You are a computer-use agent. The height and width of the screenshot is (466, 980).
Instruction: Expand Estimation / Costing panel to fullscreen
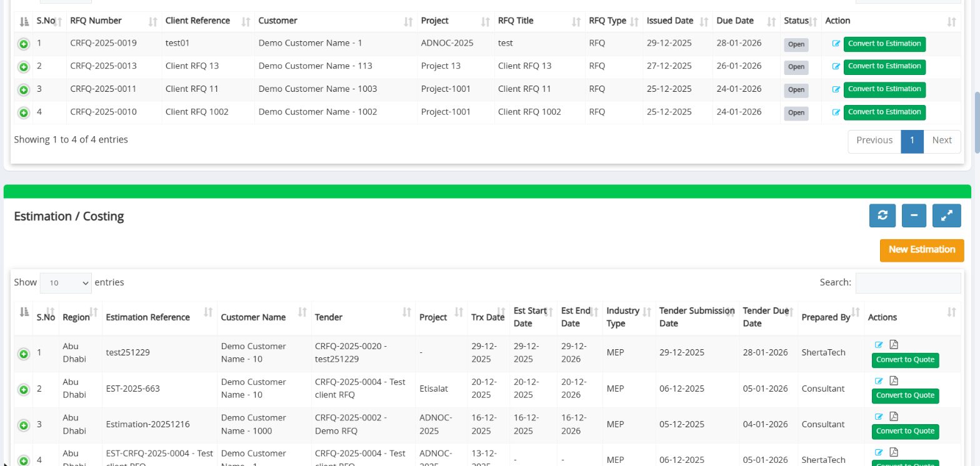947,216
